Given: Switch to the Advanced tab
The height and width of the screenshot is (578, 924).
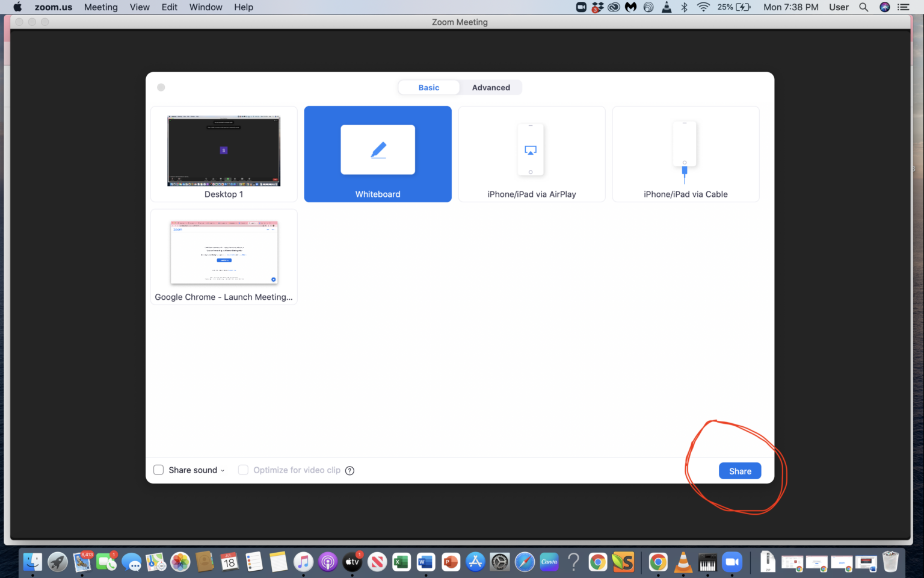Looking at the screenshot, I should [x=491, y=88].
